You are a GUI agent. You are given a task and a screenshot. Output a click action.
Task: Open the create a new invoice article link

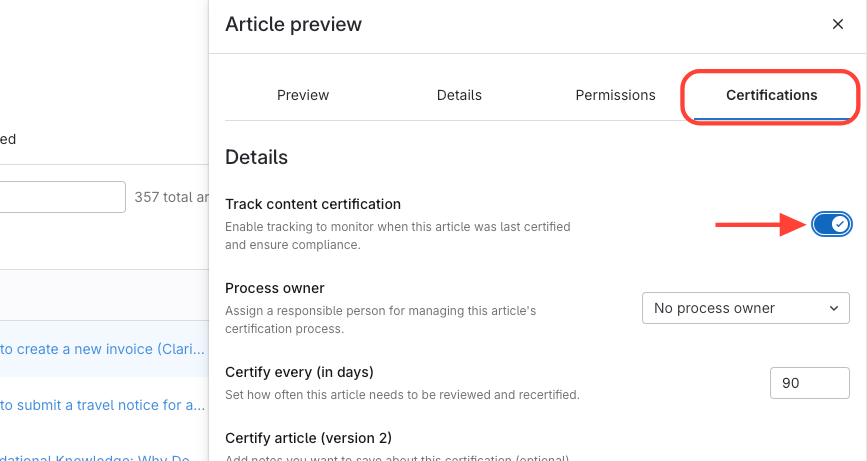102,349
